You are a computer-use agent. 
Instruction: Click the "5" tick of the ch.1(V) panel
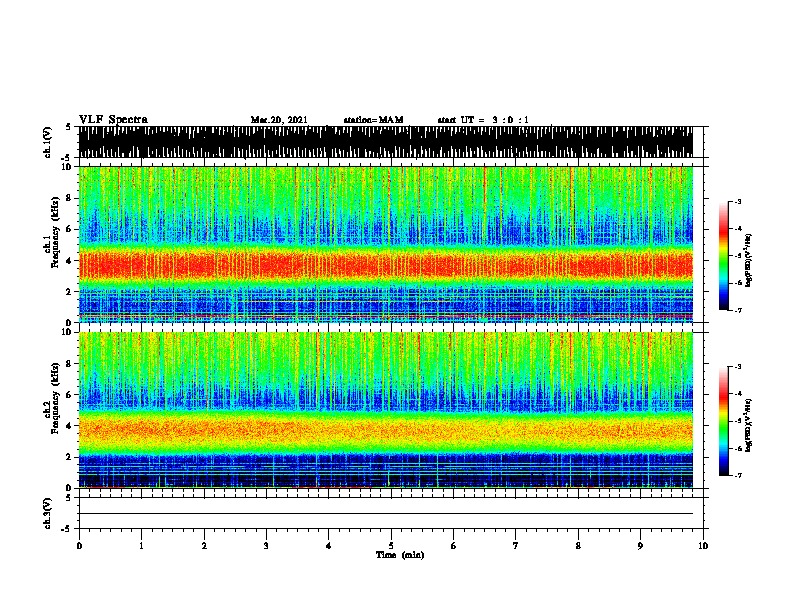(x=69, y=127)
